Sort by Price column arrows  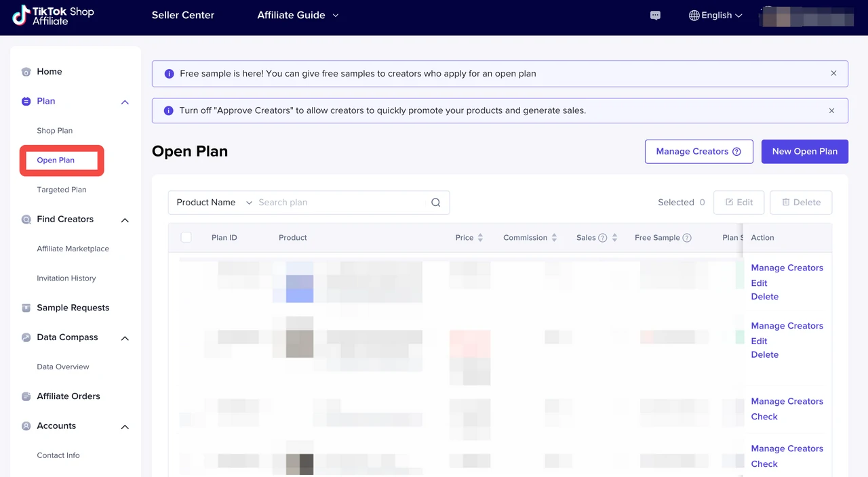[480, 238]
